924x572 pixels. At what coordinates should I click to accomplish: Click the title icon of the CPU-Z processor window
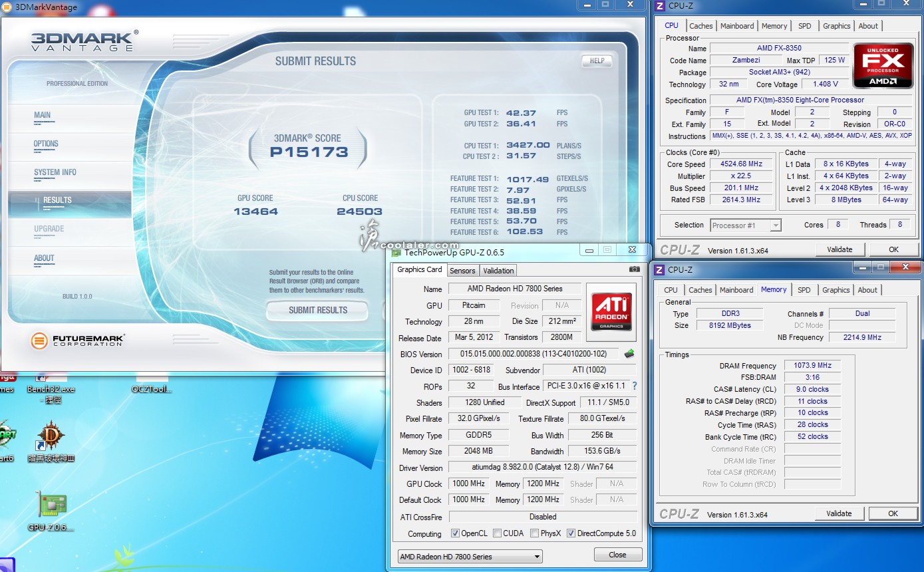[659, 6]
